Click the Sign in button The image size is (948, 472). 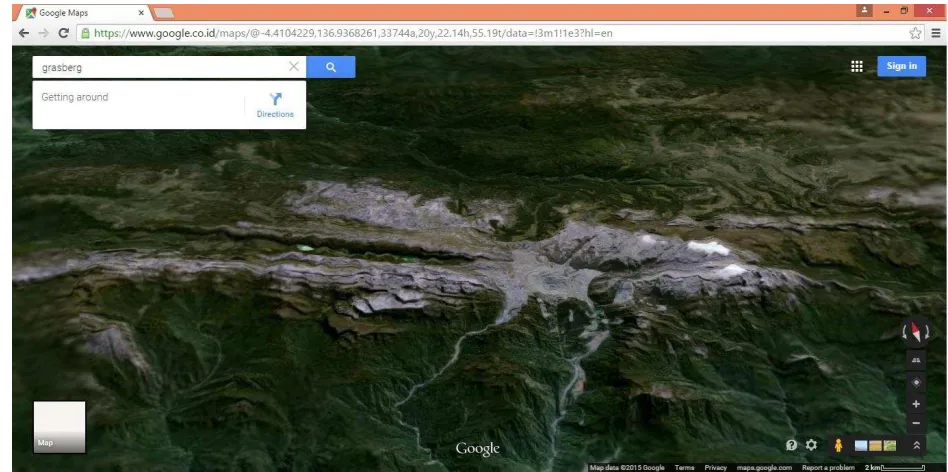tap(901, 66)
